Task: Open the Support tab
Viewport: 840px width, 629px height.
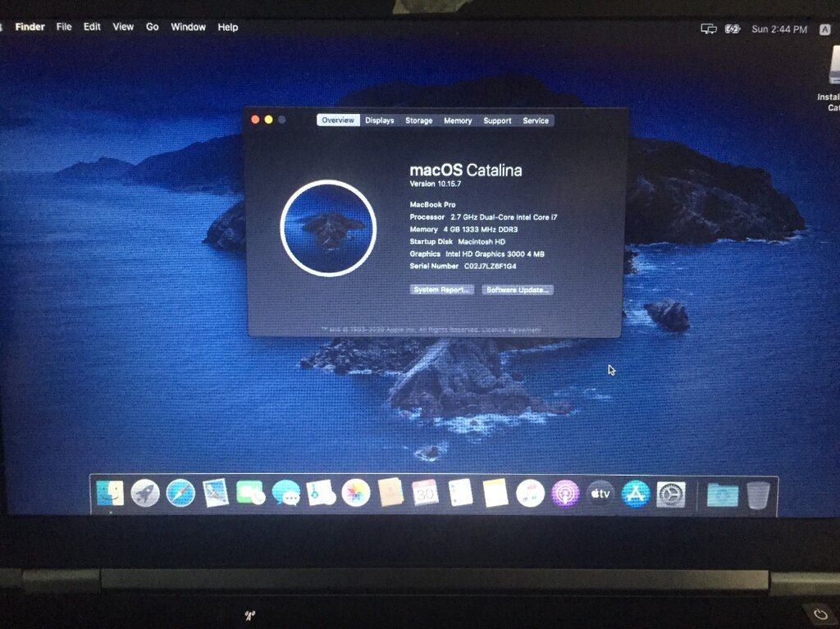Action: pos(497,121)
